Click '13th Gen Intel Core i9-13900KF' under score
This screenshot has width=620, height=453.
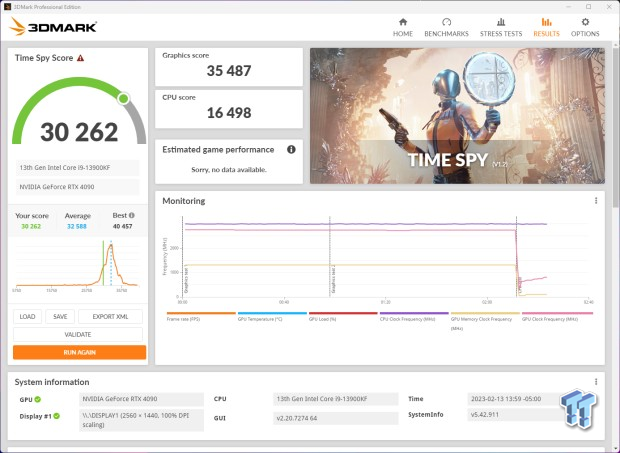pos(78,168)
